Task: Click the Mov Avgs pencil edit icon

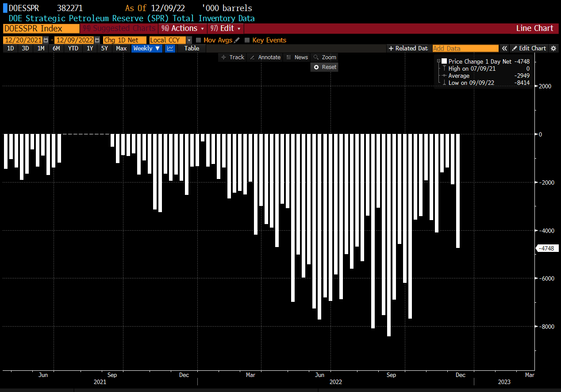Action: coord(237,40)
